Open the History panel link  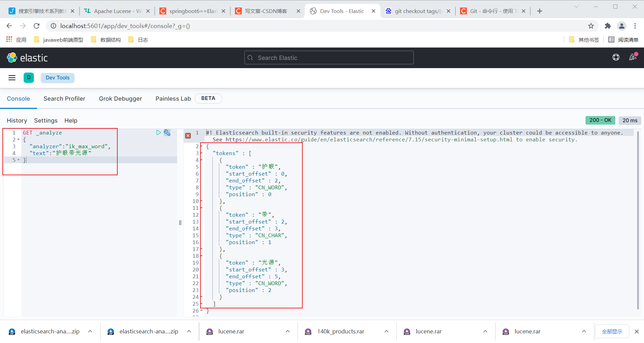[x=17, y=120]
